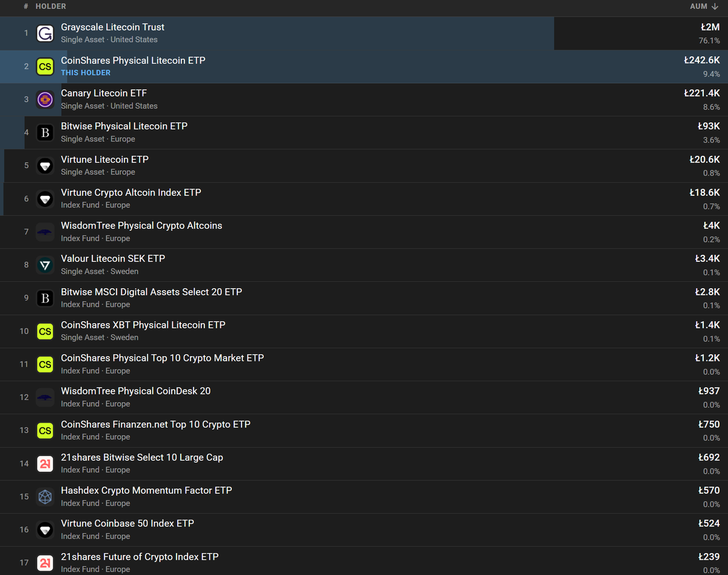Click the THIS HOLDER label
This screenshot has height=575, width=728.
coord(86,73)
